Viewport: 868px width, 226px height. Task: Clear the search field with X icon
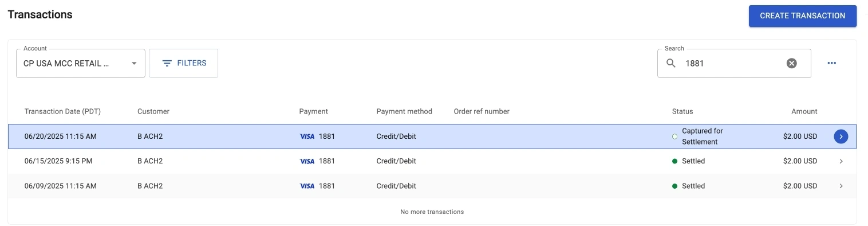click(791, 63)
